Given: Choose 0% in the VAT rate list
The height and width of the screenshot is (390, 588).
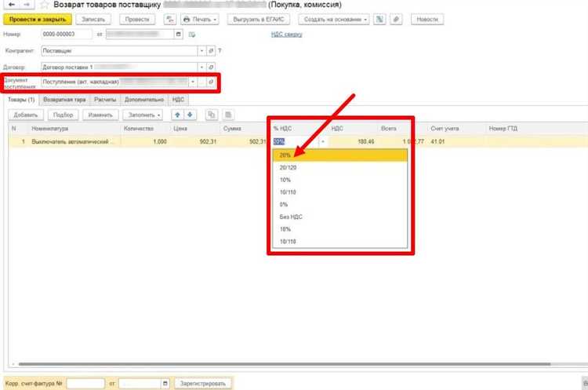Looking at the screenshot, I should (x=340, y=205).
